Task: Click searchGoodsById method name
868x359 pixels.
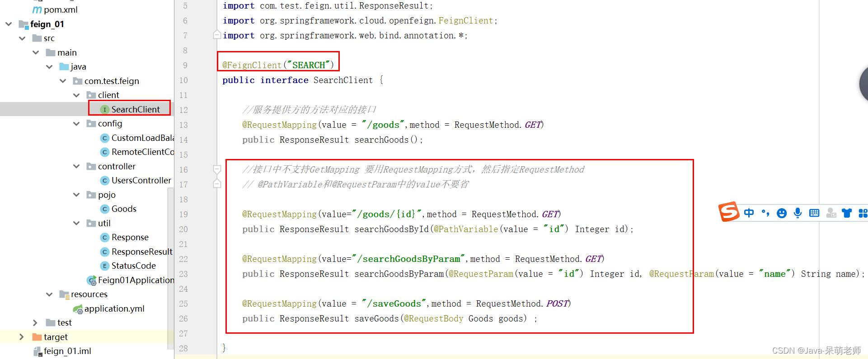Action: click(392, 229)
